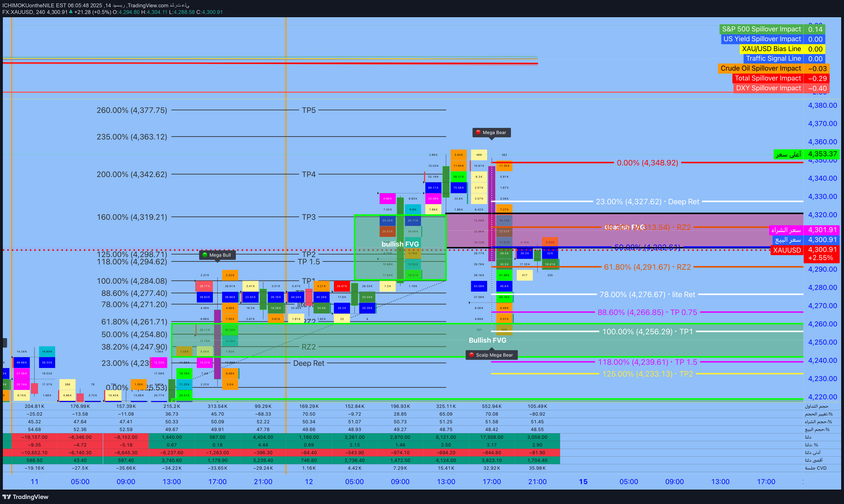Click the dark collapsed tab on left edge
The width and height of the screenshot is (844, 504).
(5, 343)
